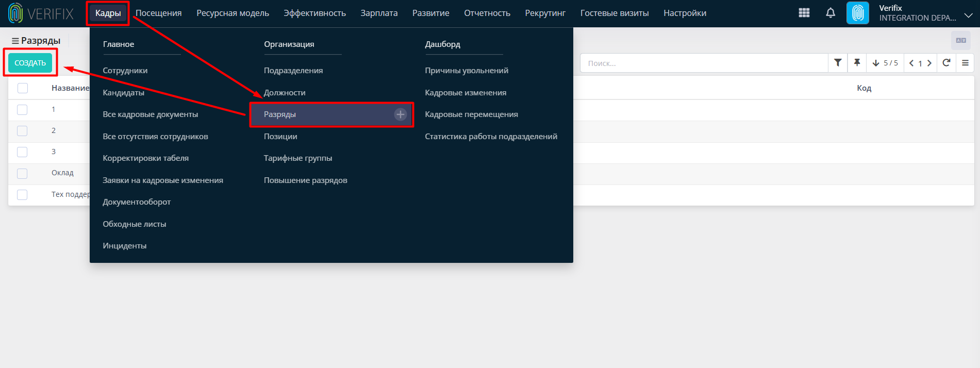Tick the checkbox for row 3
This screenshot has height=368, width=980.
coord(22,152)
